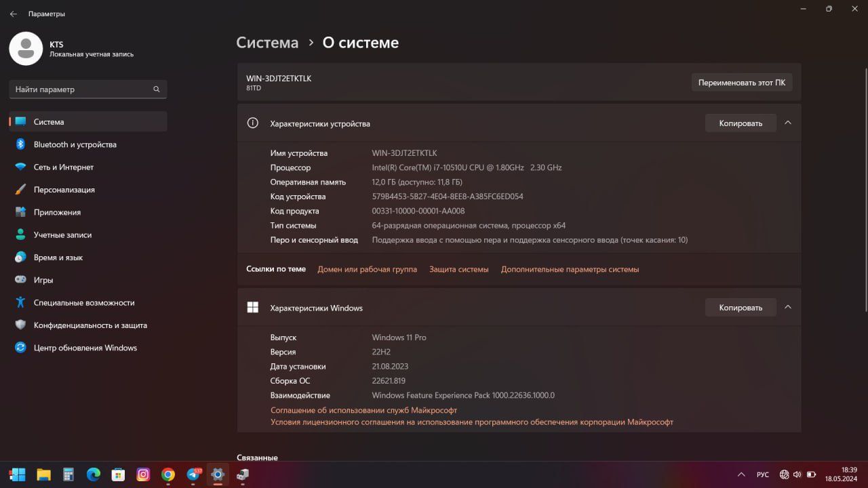Click Windows Feature Experience Pack value
868x488 pixels.
click(463, 395)
